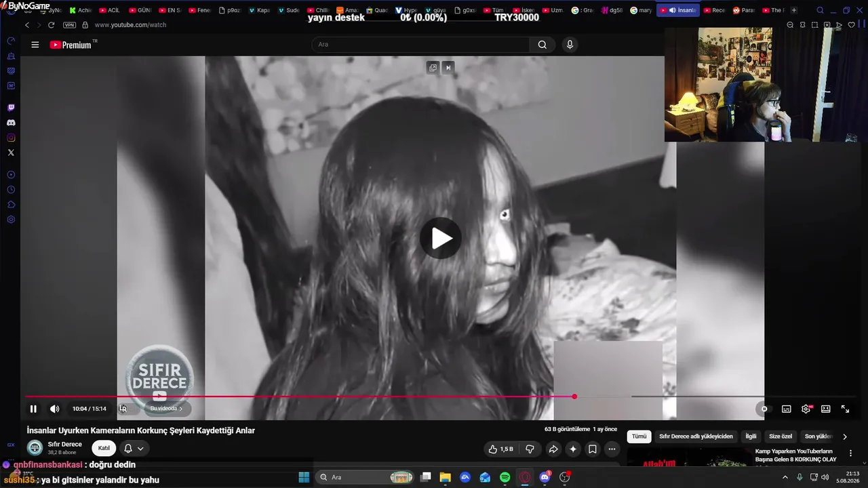The image size is (868, 488).
Task: Select the 'Size özel' filter chip
Action: point(781,437)
